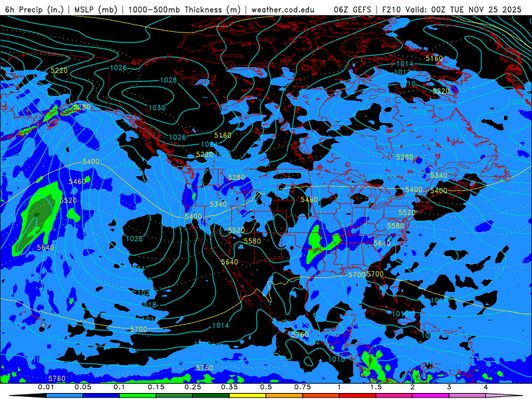Click the 1028 label over the Pacific high
The image size is (532, 399).
(x=134, y=239)
